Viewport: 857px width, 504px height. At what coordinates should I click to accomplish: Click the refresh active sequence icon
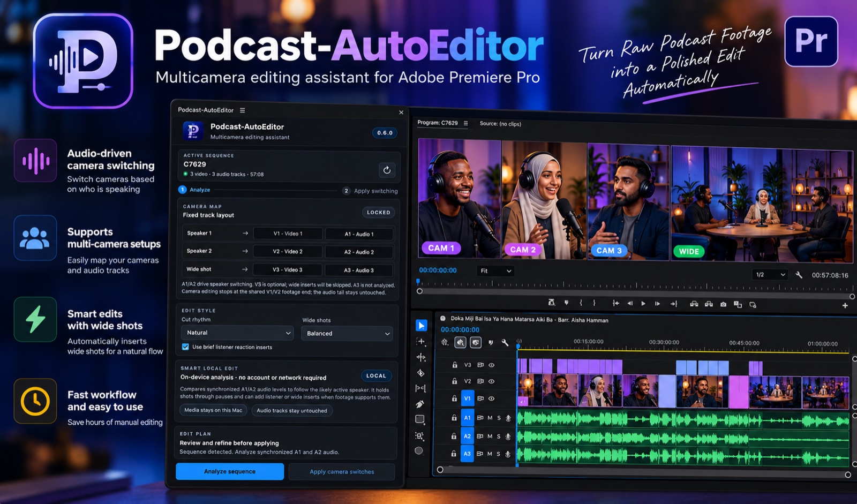(x=387, y=170)
